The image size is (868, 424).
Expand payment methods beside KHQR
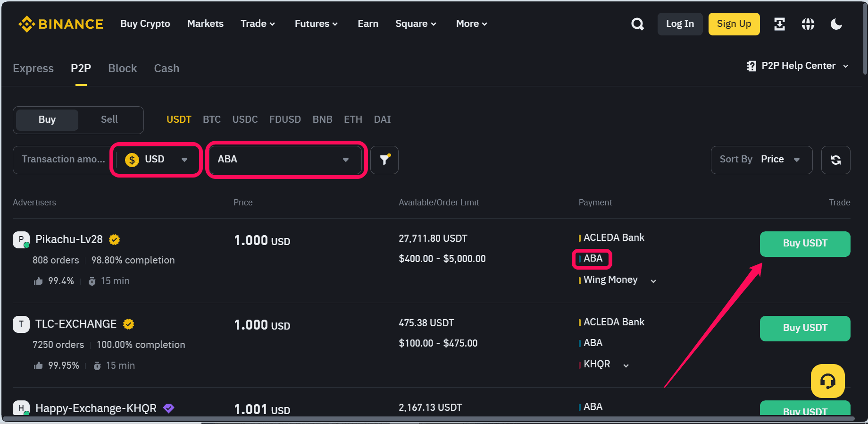(626, 365)
